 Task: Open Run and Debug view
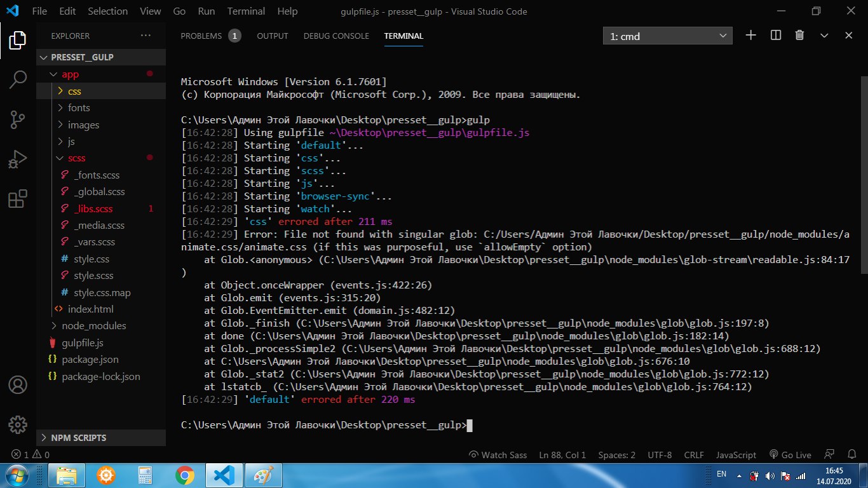point(18,159)
